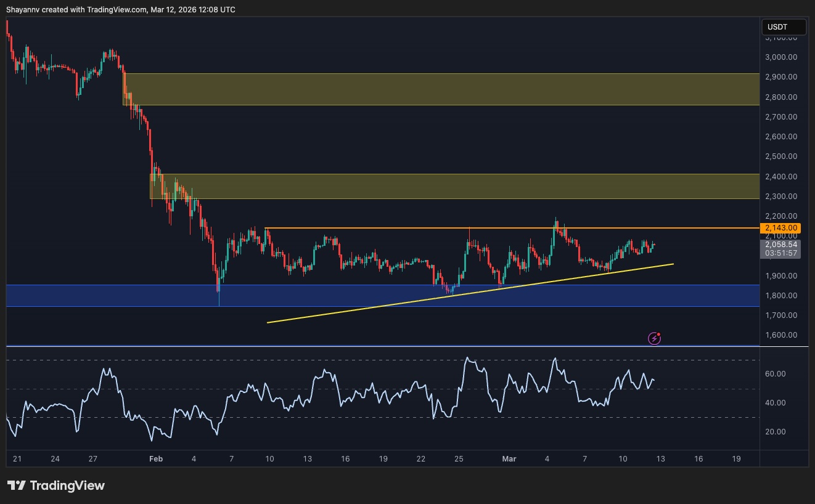Click the TradingView wordmark text
The image size is (815, 504).
pos(67,486)
